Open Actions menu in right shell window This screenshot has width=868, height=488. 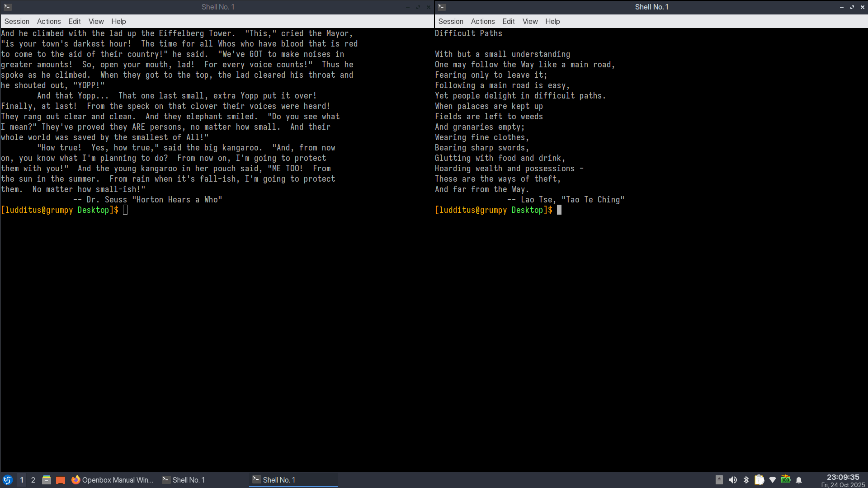(x=482, y=21)
